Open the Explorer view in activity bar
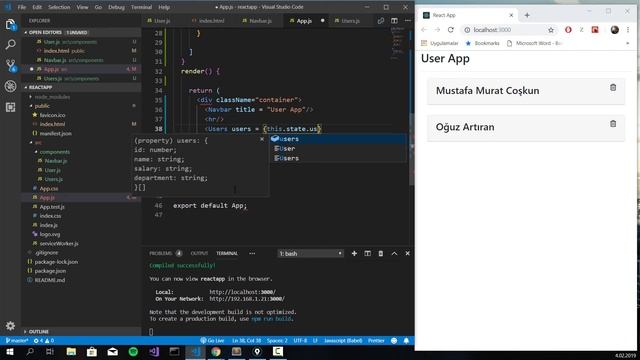 [x=11, y=24]
